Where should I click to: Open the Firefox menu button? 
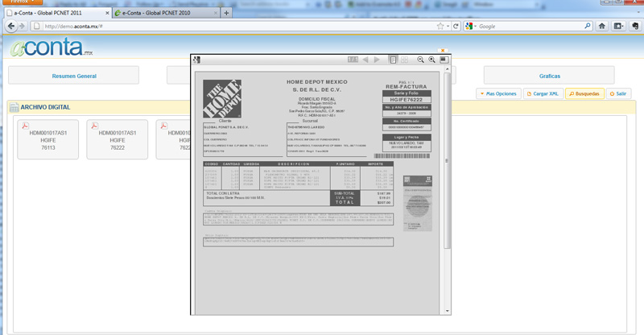click(23, 2)
